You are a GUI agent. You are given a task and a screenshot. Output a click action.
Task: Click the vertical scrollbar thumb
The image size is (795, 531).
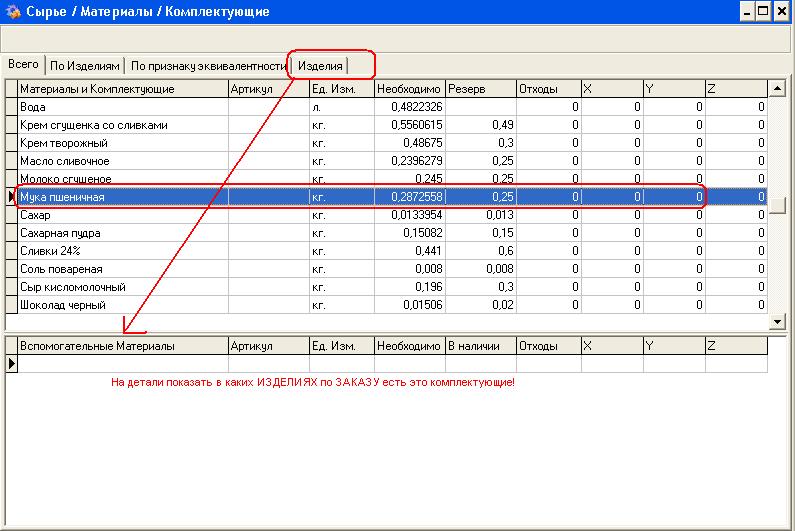[778, 205]
